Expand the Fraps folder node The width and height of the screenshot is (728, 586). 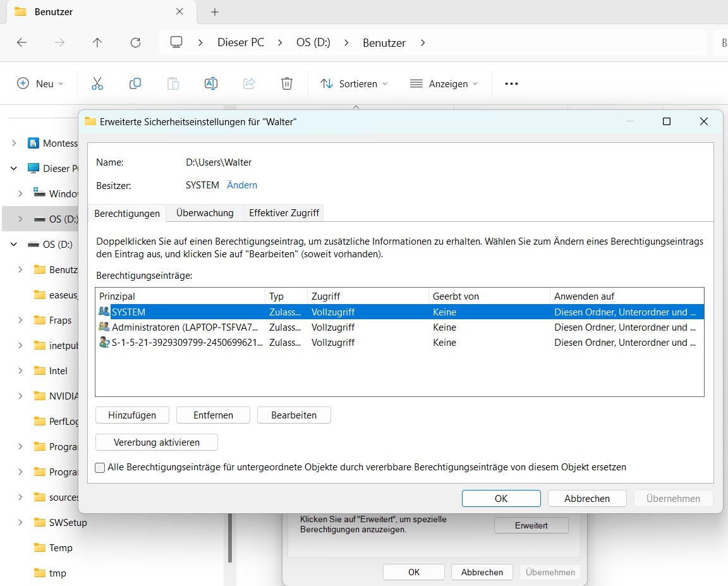click(20, 320)
